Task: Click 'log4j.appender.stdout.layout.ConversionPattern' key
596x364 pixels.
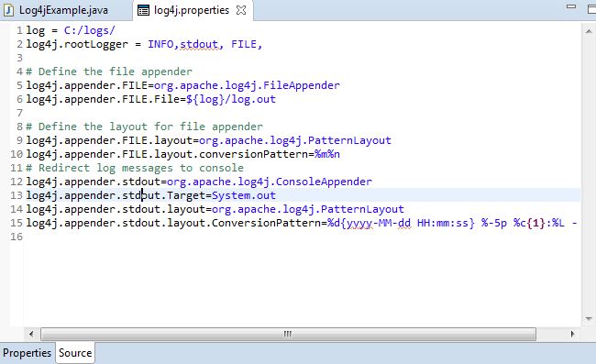Action: [x=173, y=223]
